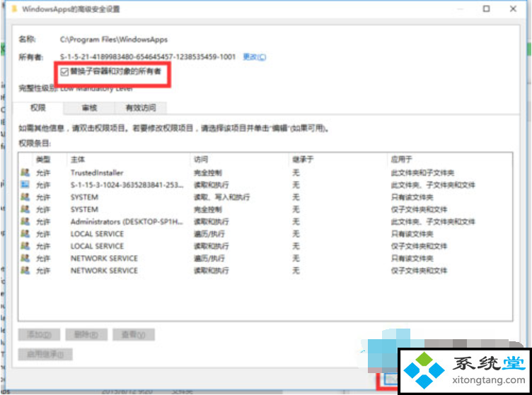Select the Administrators (DESKTOP-SP1H...) principal entry
This screenshot has width=532, height=395.
click(x=127, y=222)
